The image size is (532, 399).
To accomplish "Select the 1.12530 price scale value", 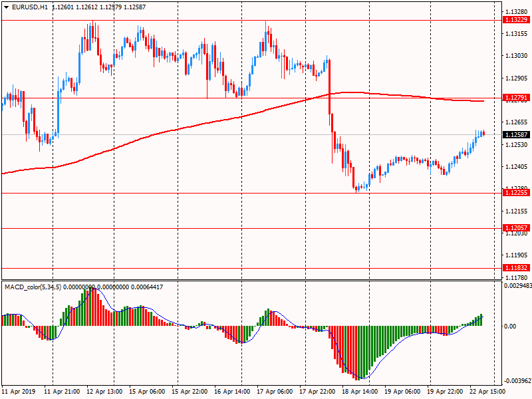I will coord(517,145).
